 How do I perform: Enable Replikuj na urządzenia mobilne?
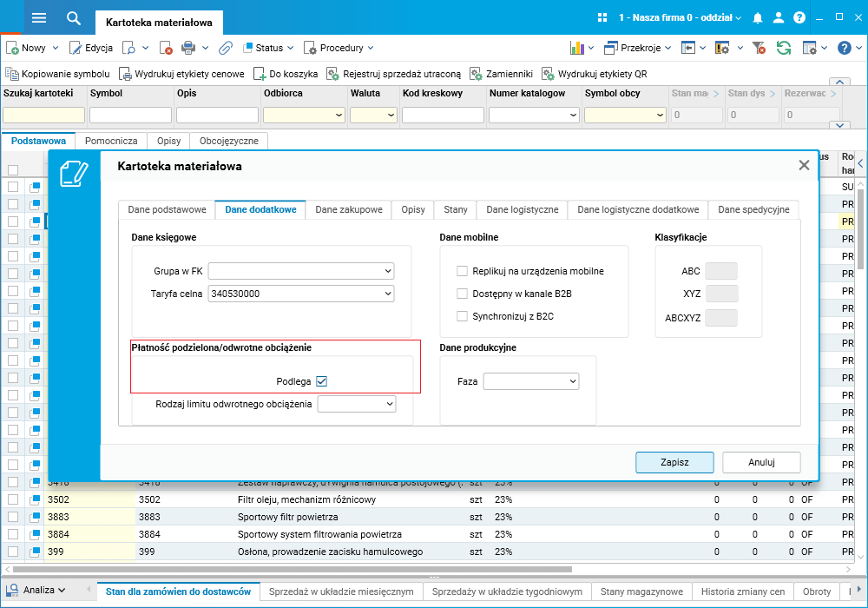463,271
